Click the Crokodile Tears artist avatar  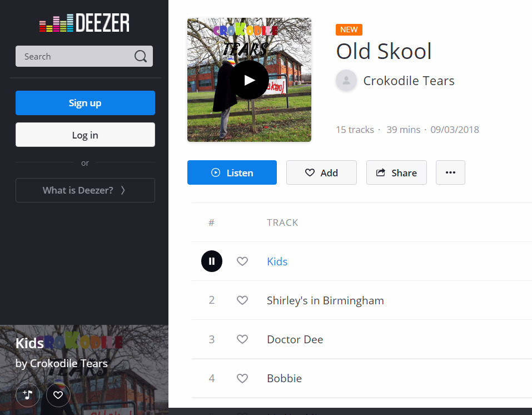click(x=346, y=81)
